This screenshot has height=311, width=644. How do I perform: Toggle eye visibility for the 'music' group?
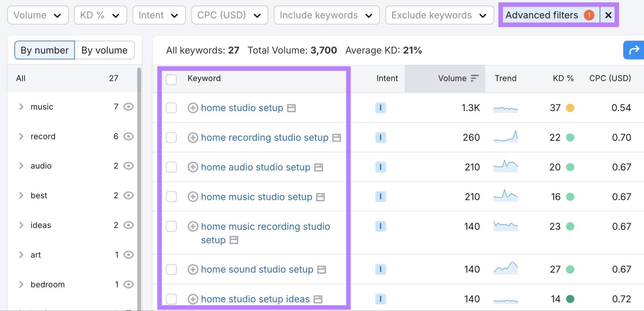[128, 107]
